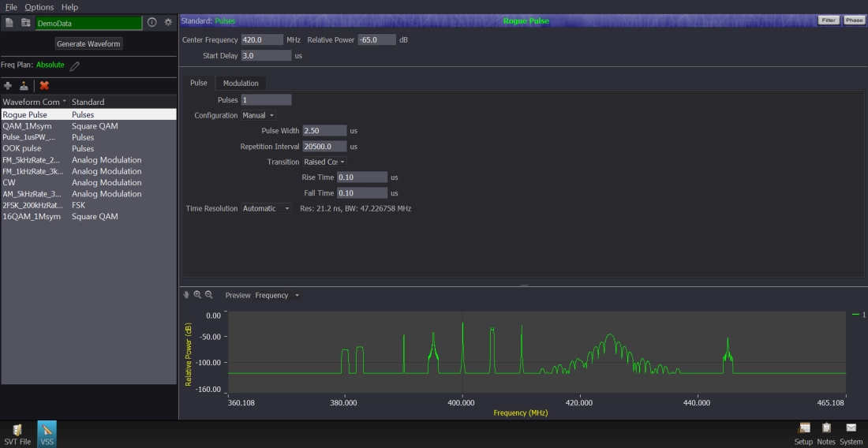Image resolution: width=868 pixels, height=448 pixels.
Task: Toggle the Filter button
Action: pos(828,21)
